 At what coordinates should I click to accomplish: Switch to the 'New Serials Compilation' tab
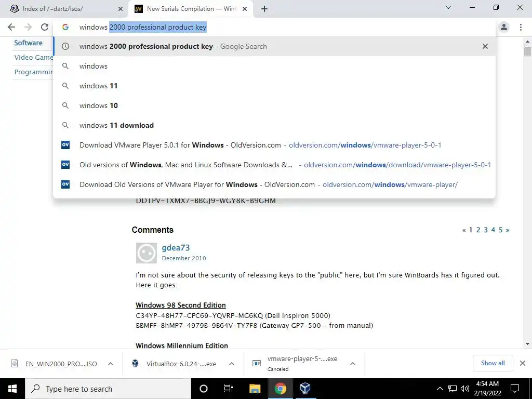coord(190,9)
